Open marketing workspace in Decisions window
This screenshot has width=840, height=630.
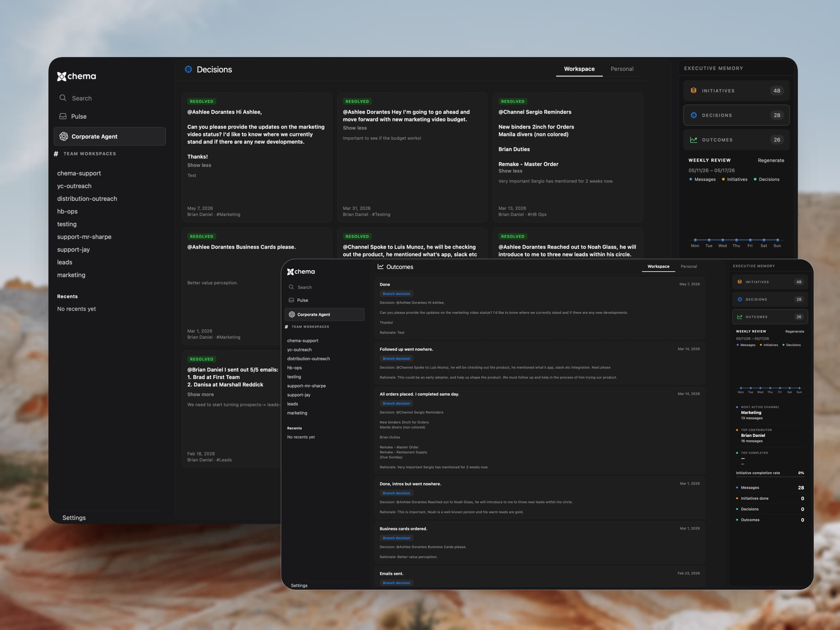(x=71, y=275)
